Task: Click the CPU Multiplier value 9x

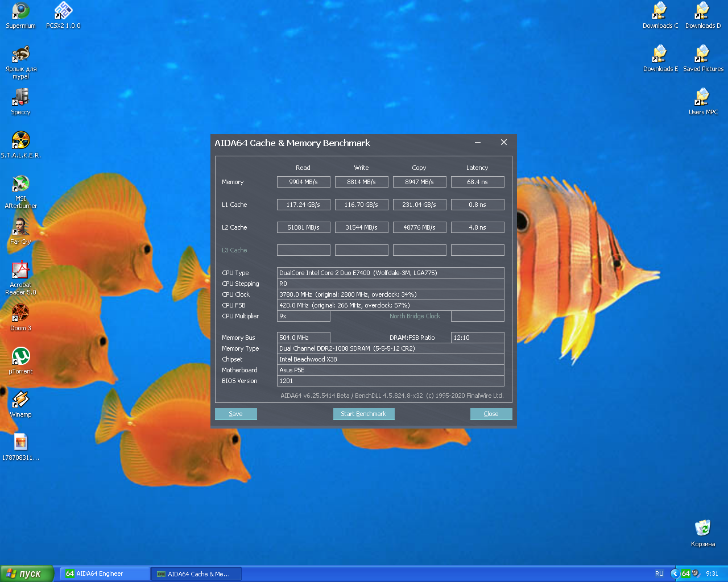Action: (304, 316)
